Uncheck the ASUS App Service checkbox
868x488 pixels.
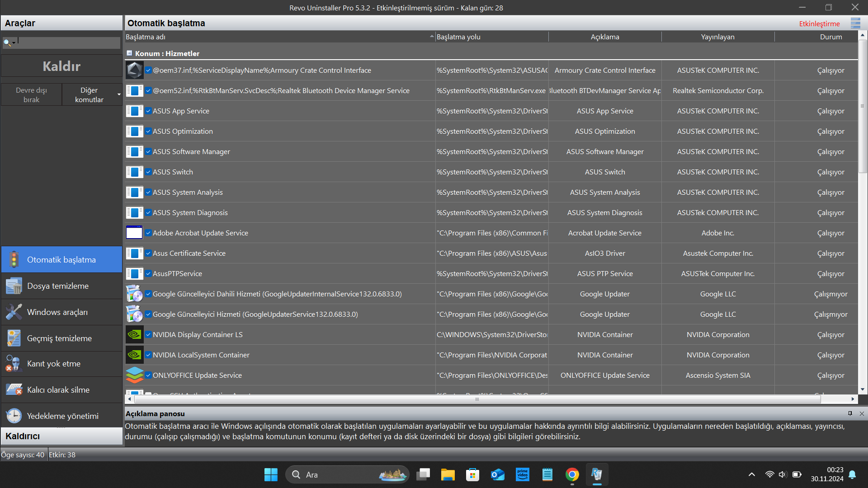pyautogui.click(x=148, y=111)
